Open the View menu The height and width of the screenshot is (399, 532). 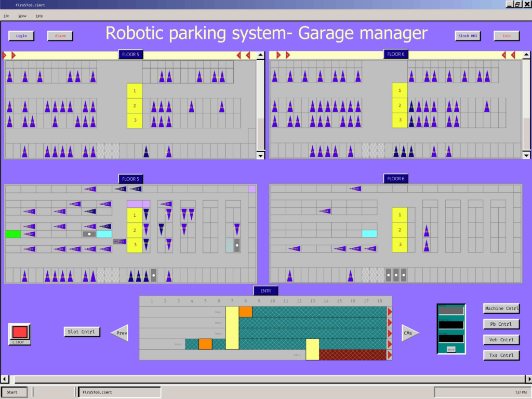tap(23, 16)
